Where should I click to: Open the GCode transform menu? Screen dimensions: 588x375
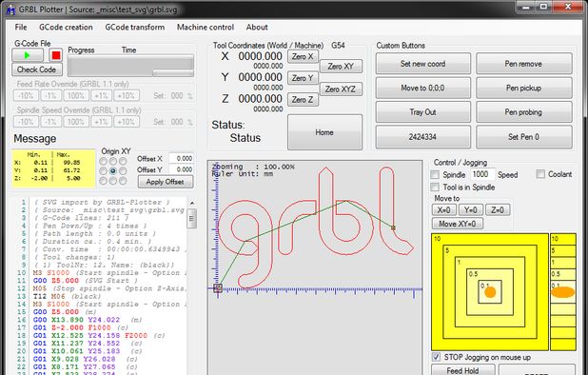(x=134, y=27)
